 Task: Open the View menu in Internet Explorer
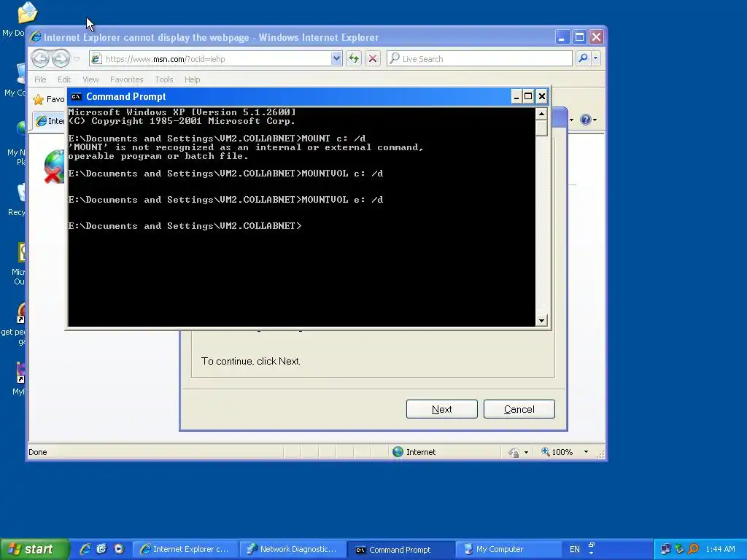[90, 79]
